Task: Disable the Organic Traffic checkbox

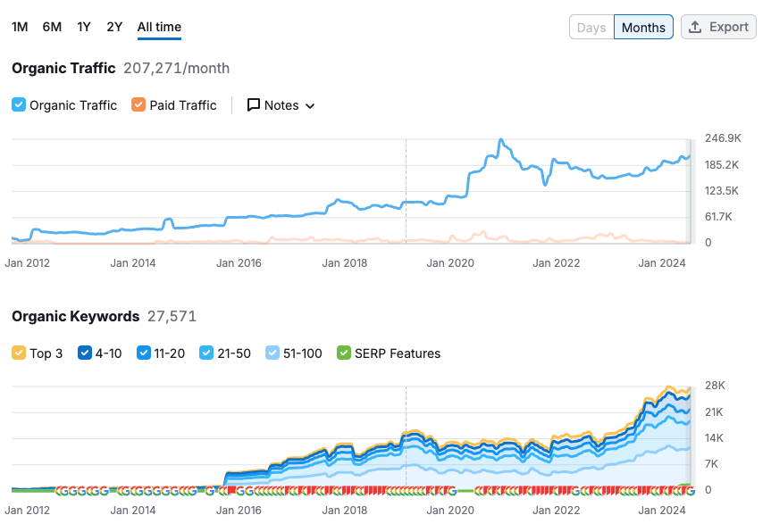Action: tap(19, 105)
